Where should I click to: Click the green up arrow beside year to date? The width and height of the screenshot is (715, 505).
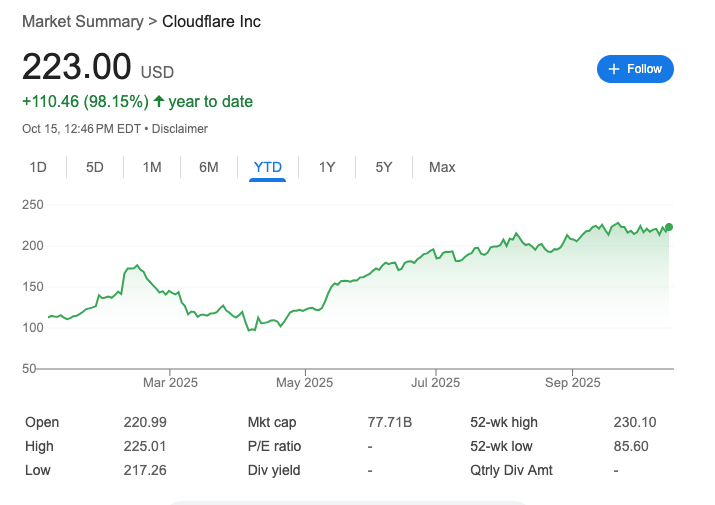pos(160,102)
